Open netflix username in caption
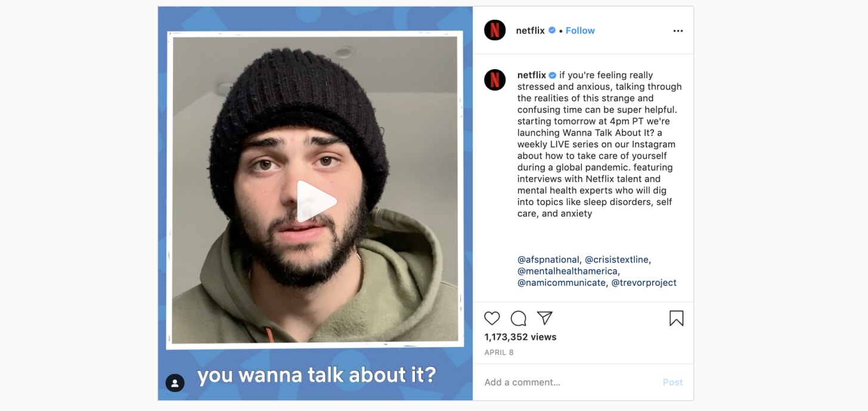The width and height of the screenshot is (868, 411). (x=532, y=75)
